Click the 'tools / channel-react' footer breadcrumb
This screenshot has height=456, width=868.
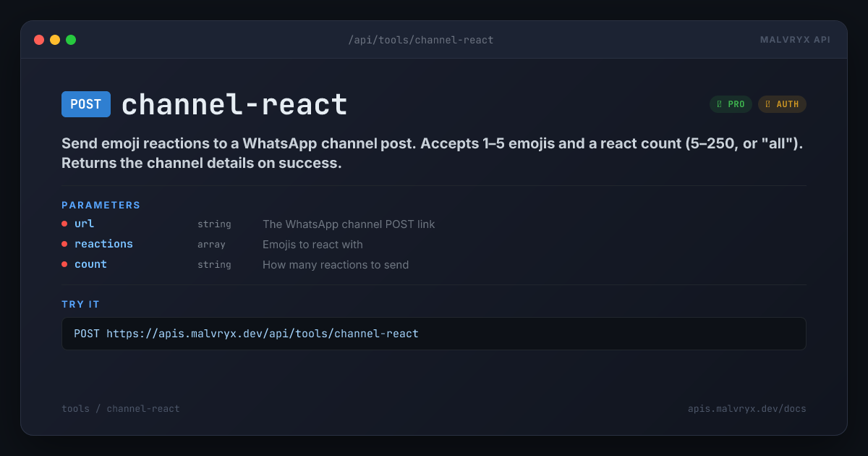tap(121, 409)
